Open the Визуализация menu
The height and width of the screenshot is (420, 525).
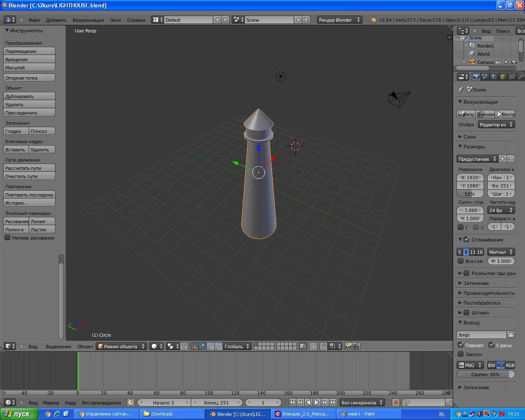[88, 20]
